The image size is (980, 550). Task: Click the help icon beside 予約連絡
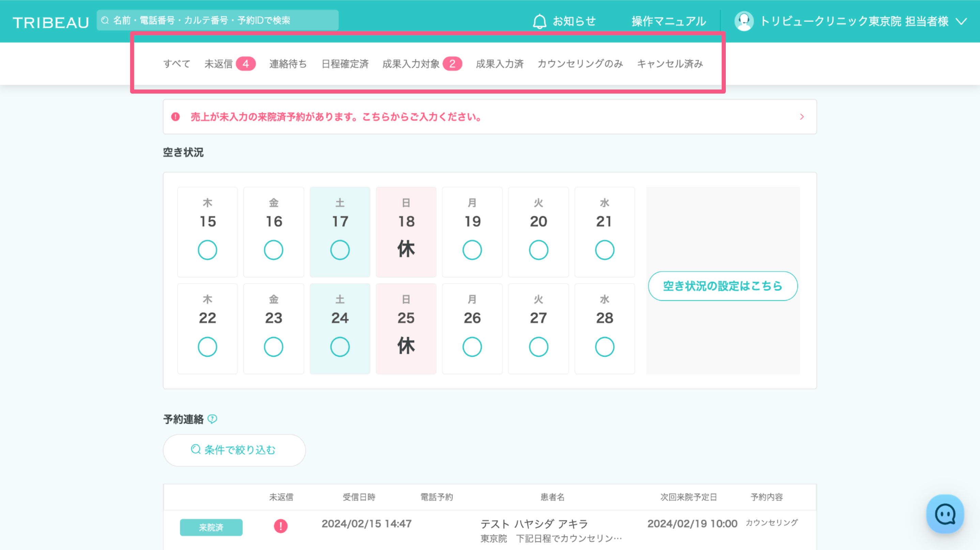tap(212, 419)
